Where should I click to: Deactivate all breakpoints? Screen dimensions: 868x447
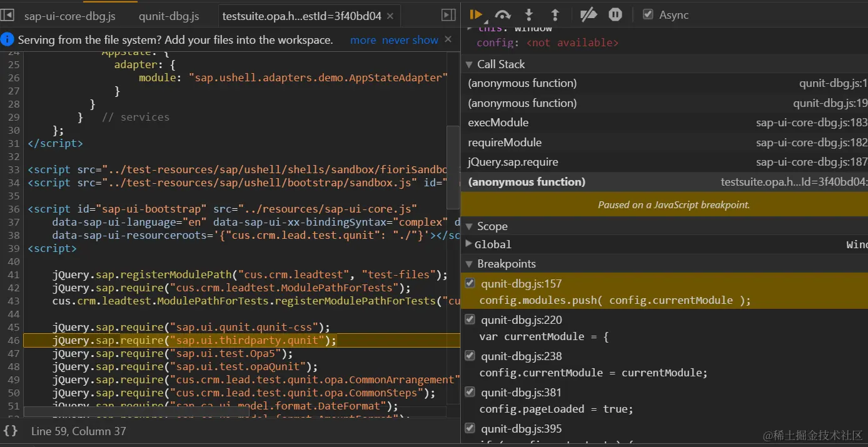click(x=588, y=14)
